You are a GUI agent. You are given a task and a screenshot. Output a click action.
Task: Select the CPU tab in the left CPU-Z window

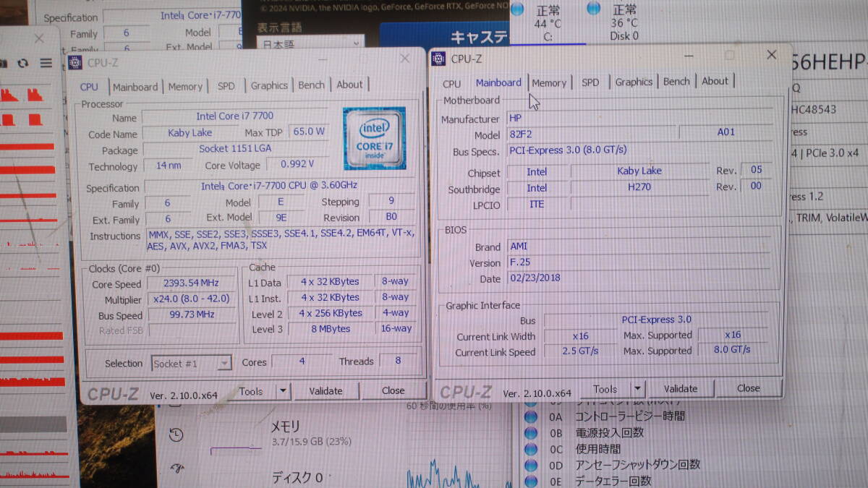click(89, 87)
